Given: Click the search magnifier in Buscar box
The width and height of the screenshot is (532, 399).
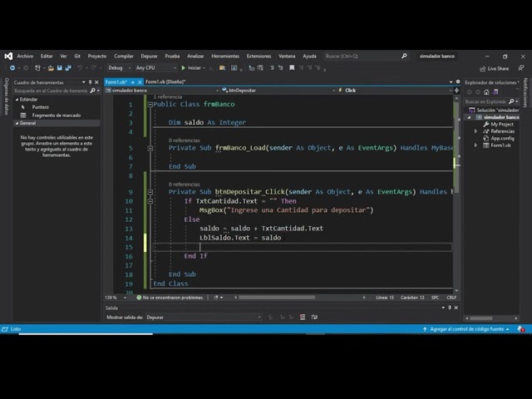Looking at the screenshot, I should 404,56.
